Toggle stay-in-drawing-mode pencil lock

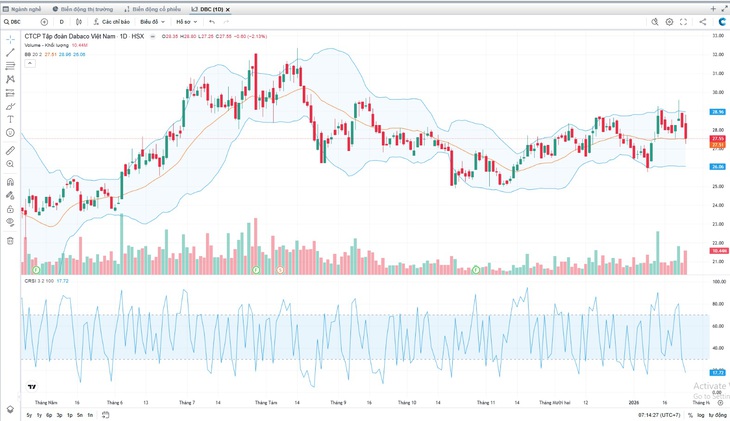pyautogui.click(x=10, y=196)
